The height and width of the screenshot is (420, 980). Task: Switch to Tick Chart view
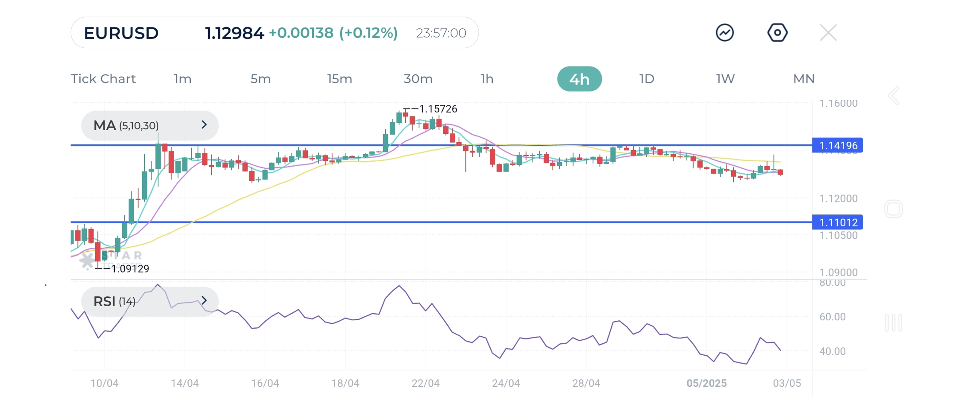pyautogui.click(x=103, y=79)
